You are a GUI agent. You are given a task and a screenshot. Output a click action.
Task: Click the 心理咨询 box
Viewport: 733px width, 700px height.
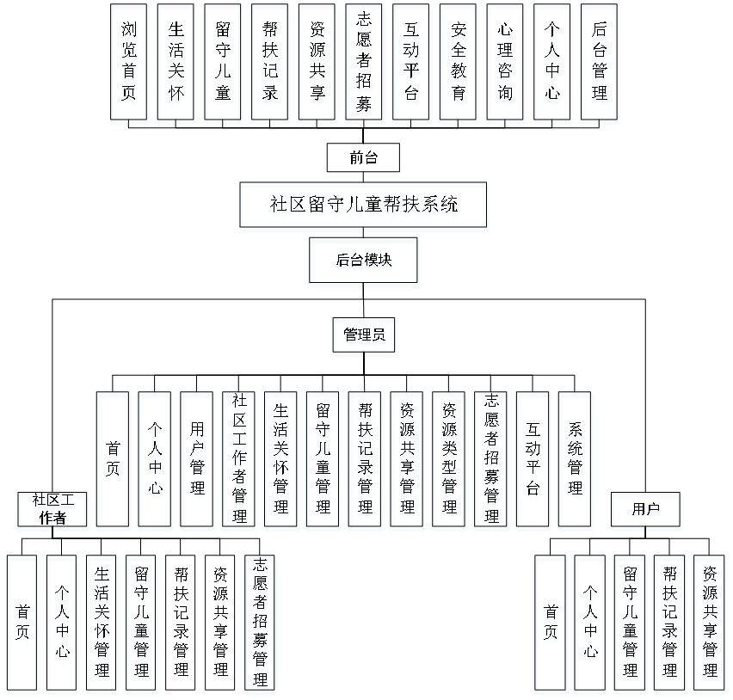coord(505,62)
